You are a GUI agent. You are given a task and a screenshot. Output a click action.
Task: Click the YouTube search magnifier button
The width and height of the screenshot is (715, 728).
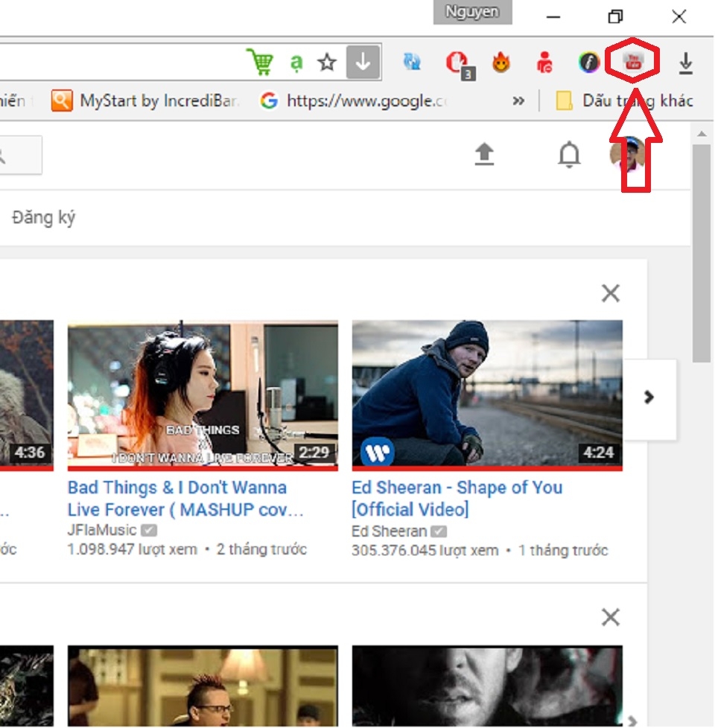tap(19, 155)
